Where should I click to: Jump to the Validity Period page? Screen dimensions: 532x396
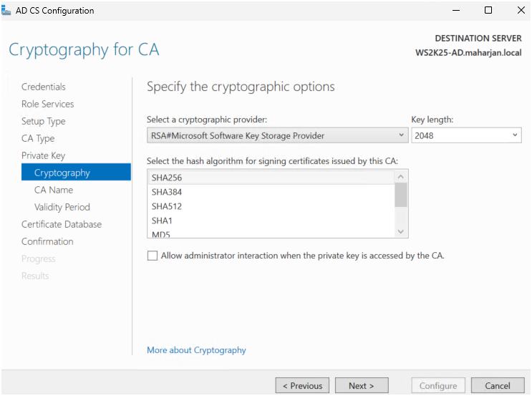point(62,207)
